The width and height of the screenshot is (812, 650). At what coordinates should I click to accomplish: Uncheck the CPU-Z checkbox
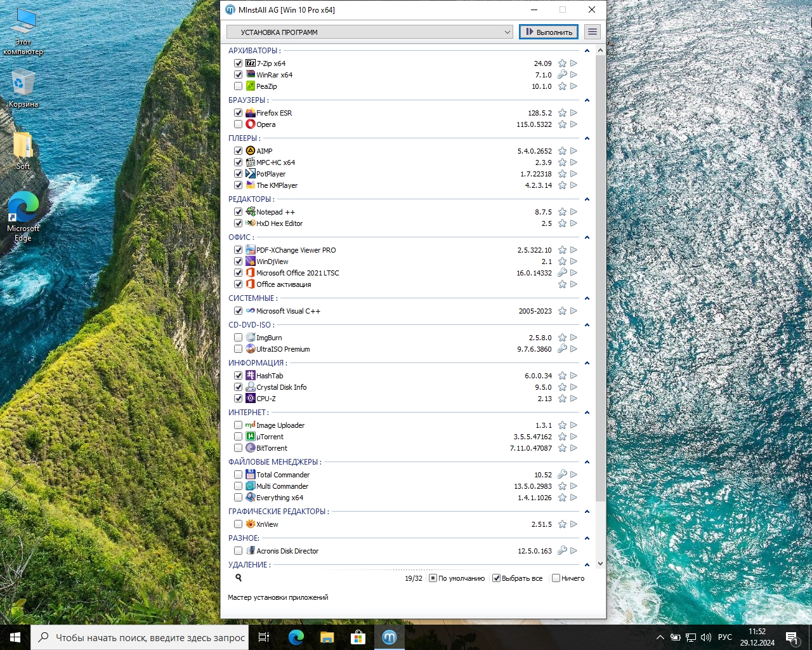(x=238, y=399)
